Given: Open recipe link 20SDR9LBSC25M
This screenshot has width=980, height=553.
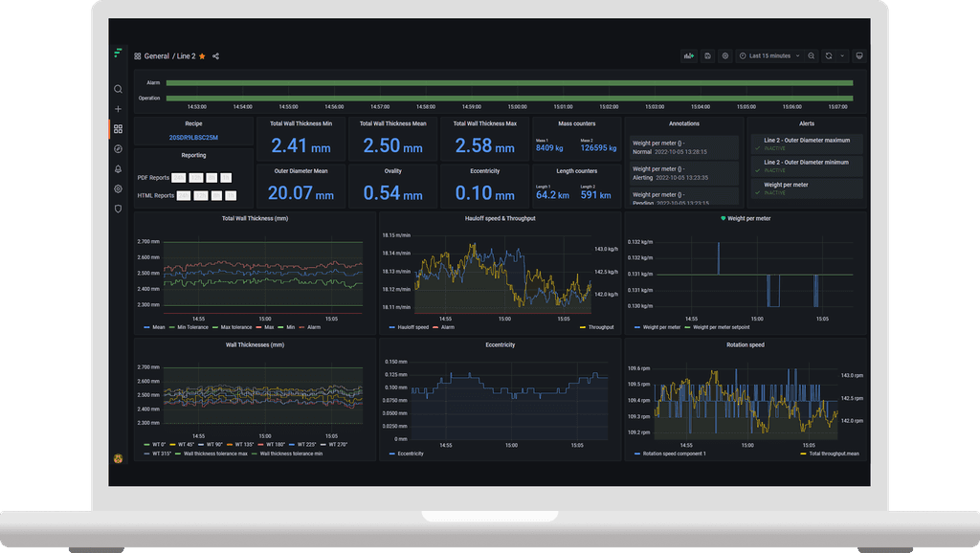Looking at the screenshot, I should (x=193, y=138).
